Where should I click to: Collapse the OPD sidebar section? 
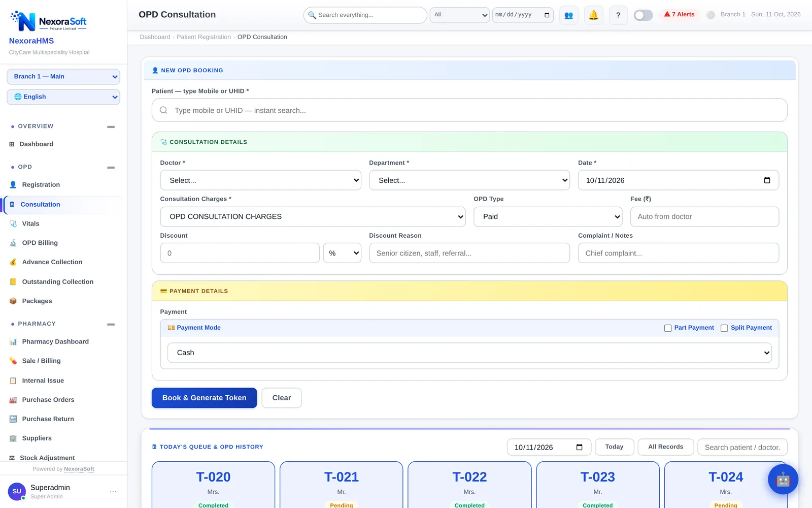pyautogui.click(x=111, y=167)
